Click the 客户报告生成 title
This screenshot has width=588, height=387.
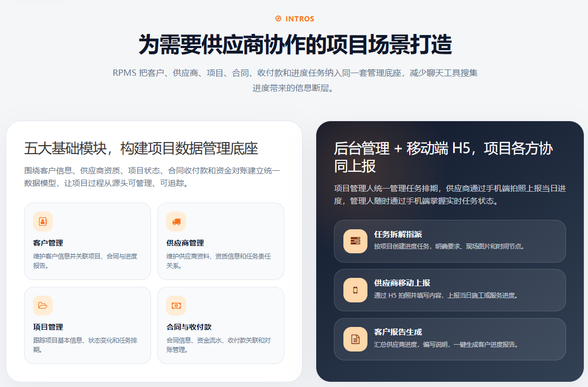click(398, 332)
